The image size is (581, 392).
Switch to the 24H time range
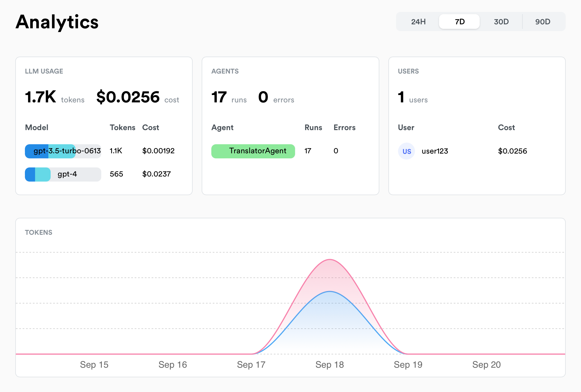pyautogui.click(x=418, y=21)
